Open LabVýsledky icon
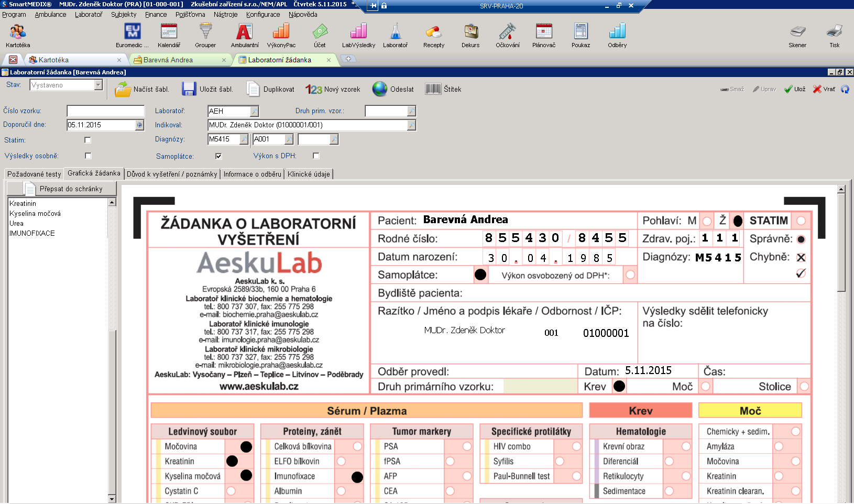854x504 pixels. tap(359, 36)
